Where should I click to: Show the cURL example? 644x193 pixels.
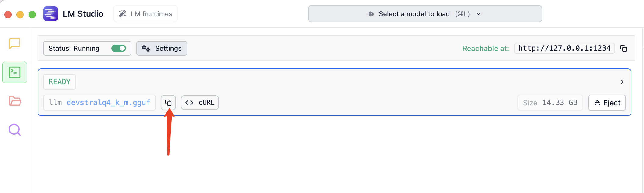tap(200, 103)
